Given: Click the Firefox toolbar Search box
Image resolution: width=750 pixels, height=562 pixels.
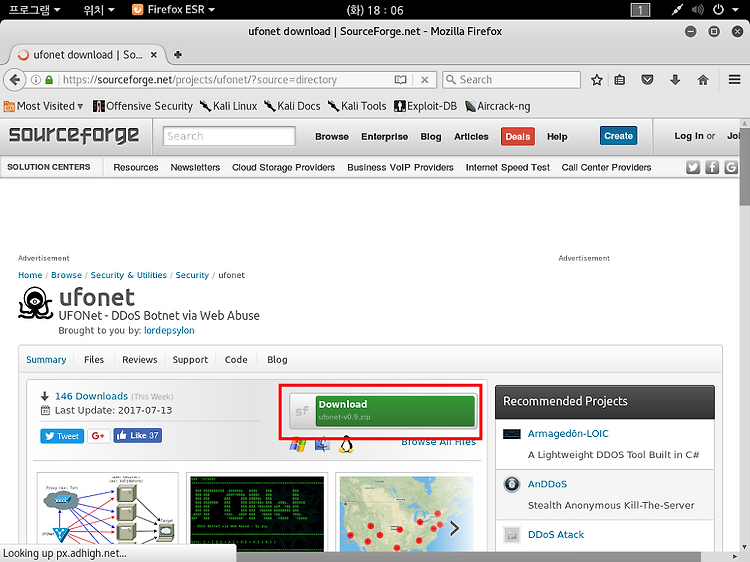Looking at the screenshot, I should (511, 80).
